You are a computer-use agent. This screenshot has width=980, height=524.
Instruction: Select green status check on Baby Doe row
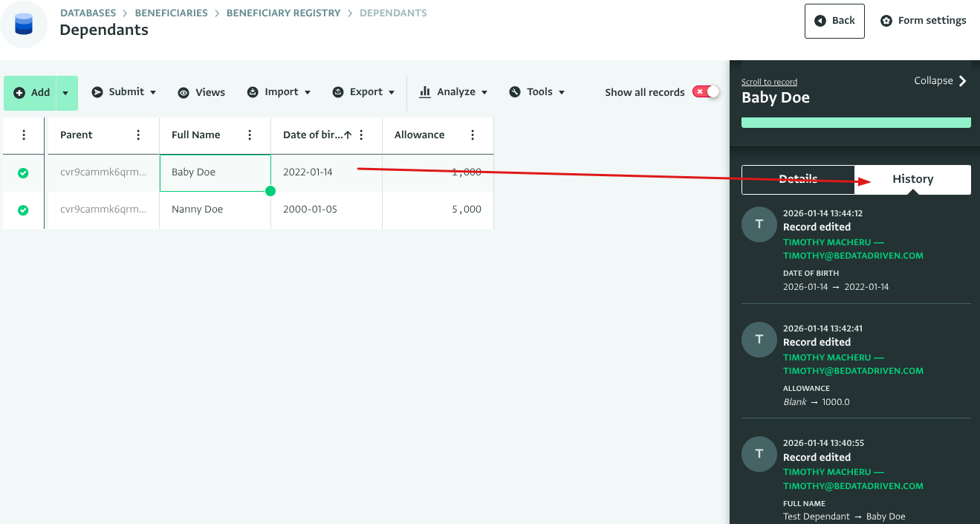point(23,172)
